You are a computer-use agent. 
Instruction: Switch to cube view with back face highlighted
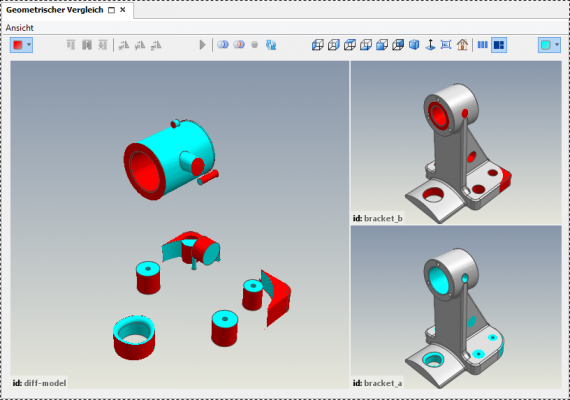click(x=398, y=45)
